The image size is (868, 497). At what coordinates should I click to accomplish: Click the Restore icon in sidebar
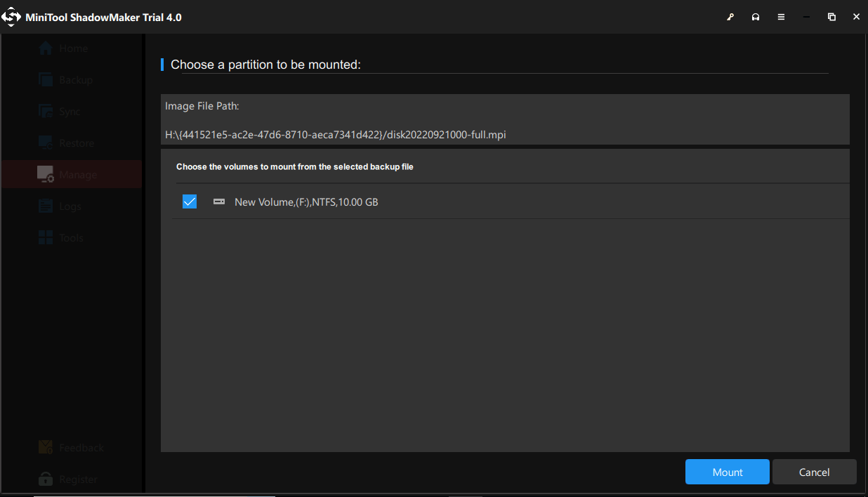click(x=46, y=143)
